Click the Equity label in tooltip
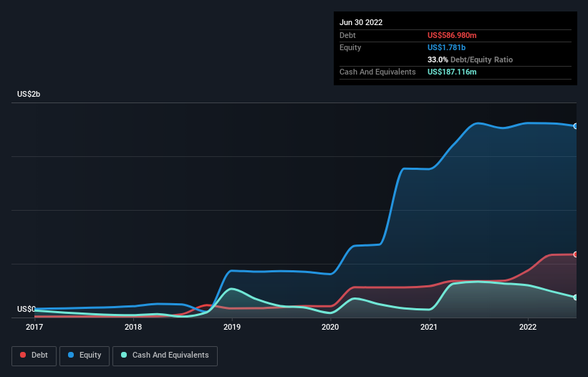Image resolution: width=588 pixels, height=377 pixels. [x=350, y=47]
